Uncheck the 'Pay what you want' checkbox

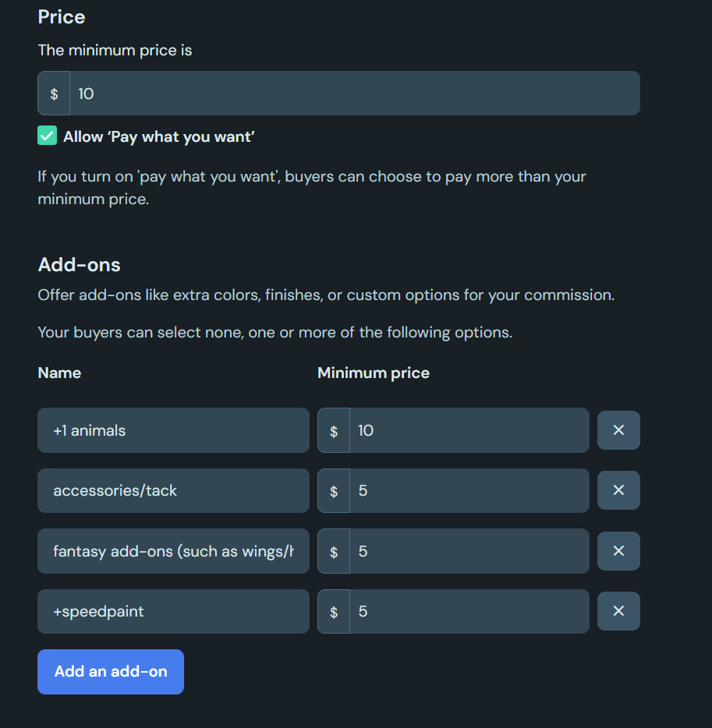48,136
